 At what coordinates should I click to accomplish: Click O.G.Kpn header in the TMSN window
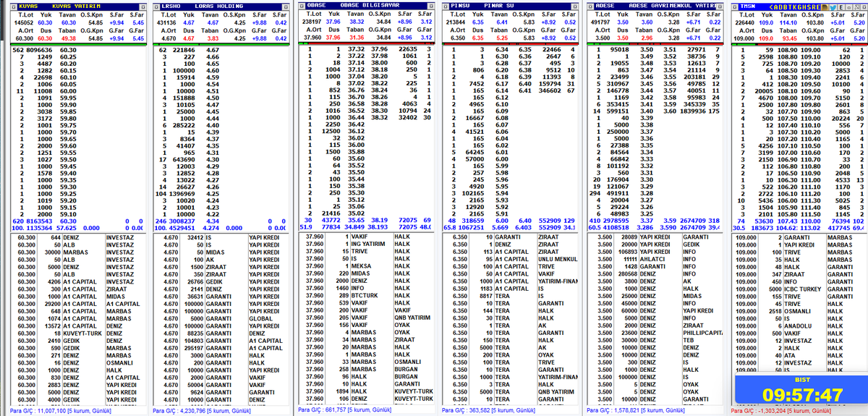point(812,31)
